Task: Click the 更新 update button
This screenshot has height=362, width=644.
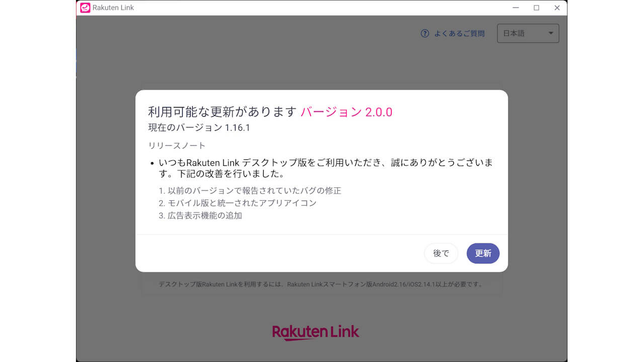Action: point(483,253)
